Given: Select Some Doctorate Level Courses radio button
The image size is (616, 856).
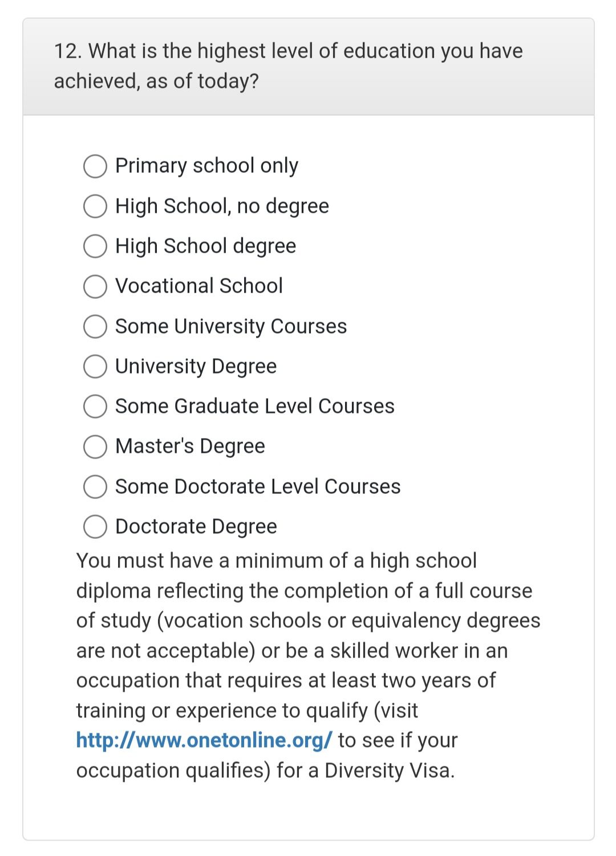Looking at the screenshot, I should point(95,487).
